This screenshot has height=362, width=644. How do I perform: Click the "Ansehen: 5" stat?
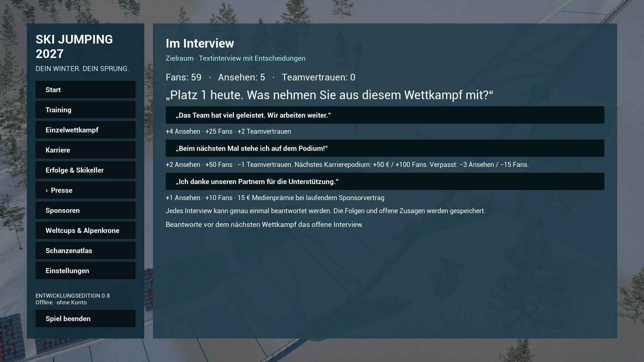point(241,77)
